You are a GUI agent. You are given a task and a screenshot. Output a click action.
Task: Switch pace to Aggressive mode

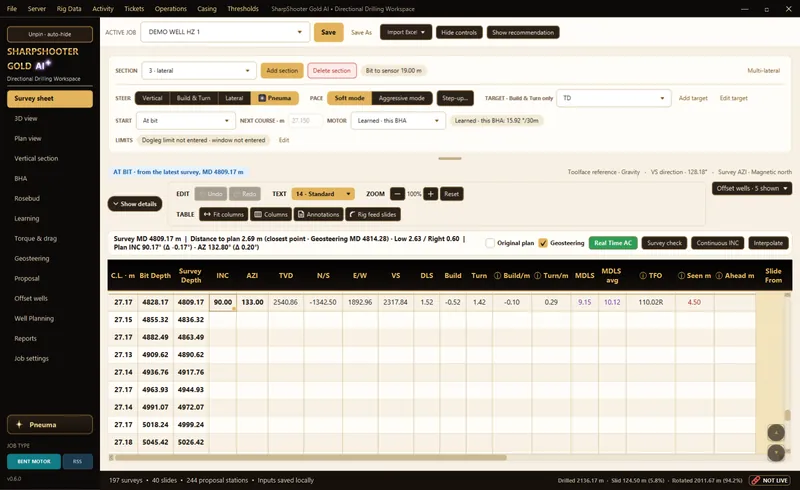[x=402, y=98]
